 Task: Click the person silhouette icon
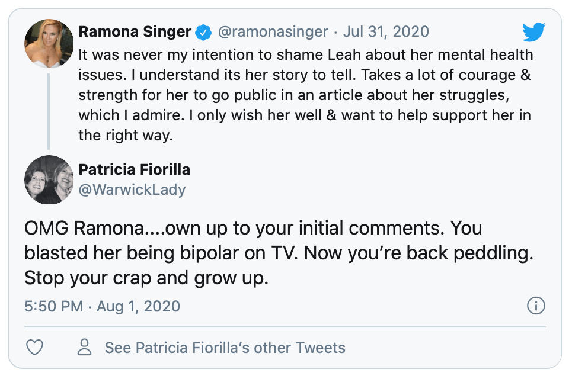pyautogui.click(x=86, y=347)
